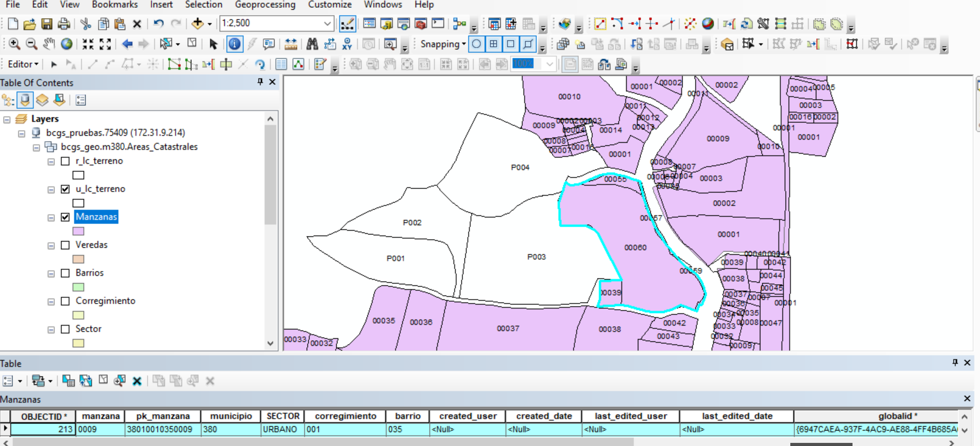Open the Find binoculars tool
Screen dimensions: 980x446
(312, 44)
